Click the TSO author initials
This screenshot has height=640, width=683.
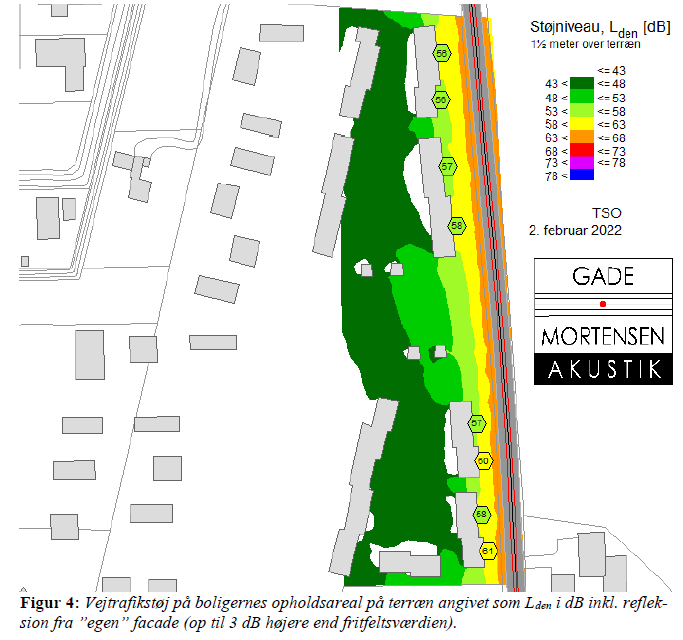pyautogui.click(x=606, y=213)
